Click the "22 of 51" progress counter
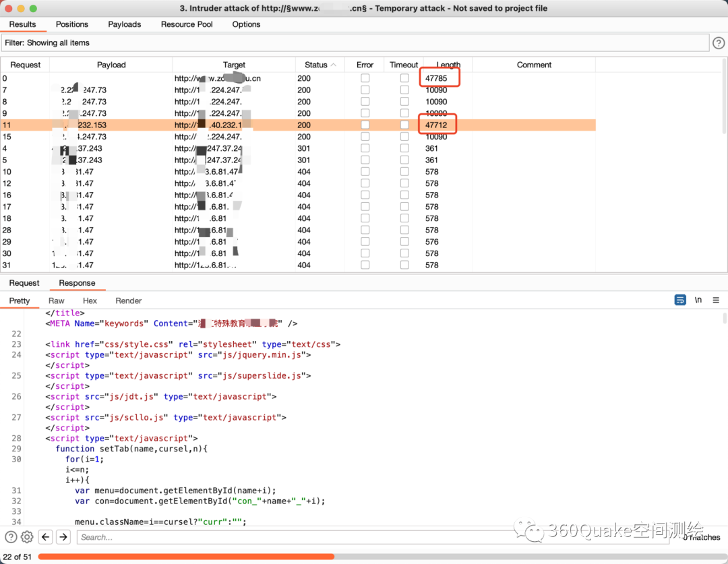Viewport: 728px width, 564px height. (x=17, y=557)
